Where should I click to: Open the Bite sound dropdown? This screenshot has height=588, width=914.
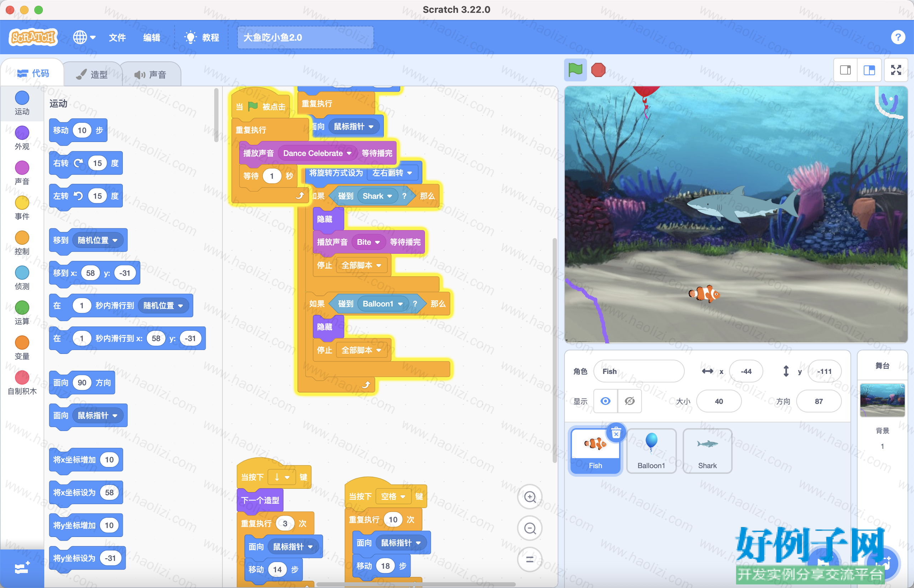[x=368, y=242]
